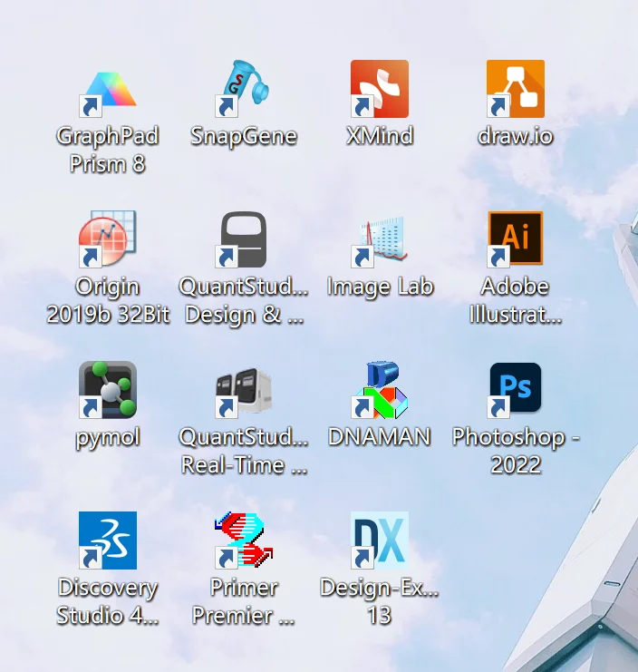Click the "pymol" label text
This screenshot has height=672, width=638.
(x=108, y=438)
